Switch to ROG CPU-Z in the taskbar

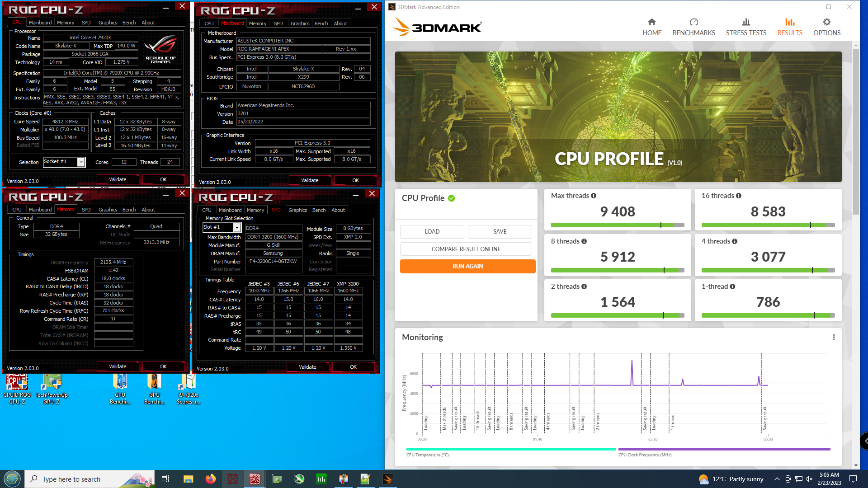coord(255,479)
